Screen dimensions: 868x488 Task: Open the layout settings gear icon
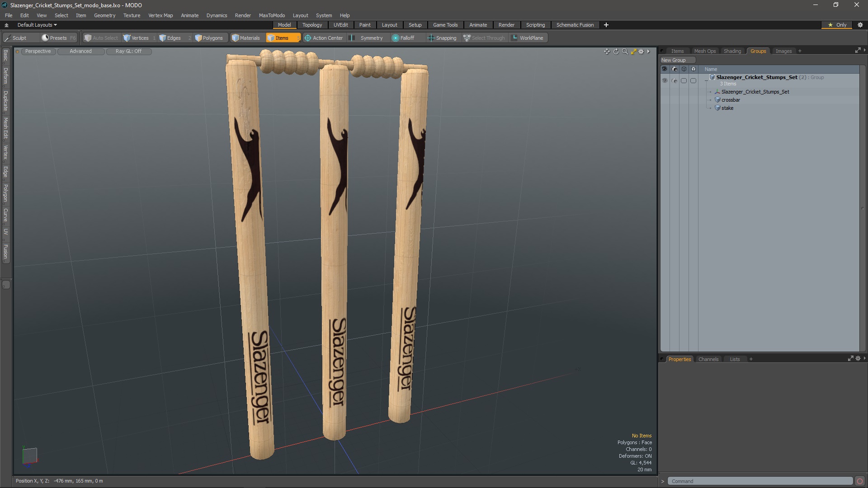click(x=860, y=25)
